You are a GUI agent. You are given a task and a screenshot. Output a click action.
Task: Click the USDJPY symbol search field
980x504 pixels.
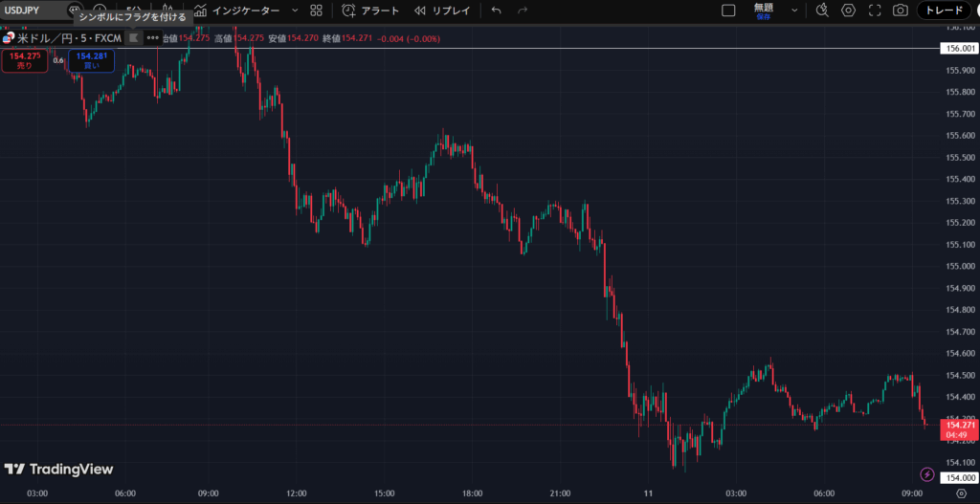point(29,11)
